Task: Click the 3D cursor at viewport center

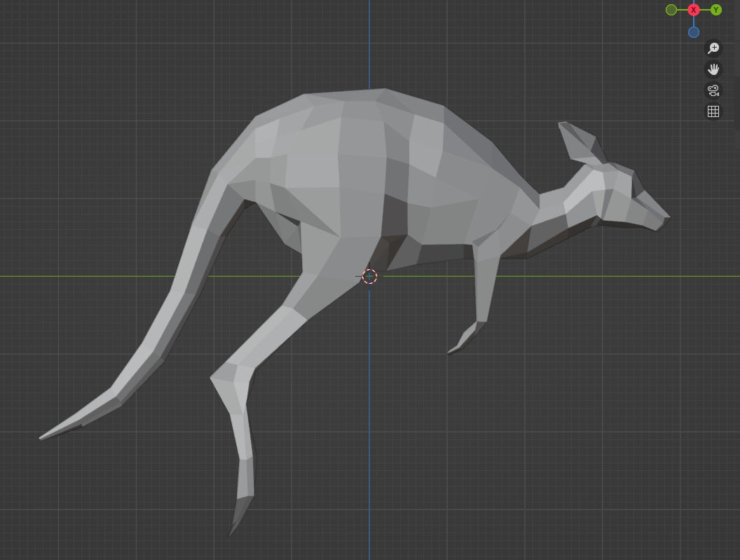Action: (x=369, y=276)
